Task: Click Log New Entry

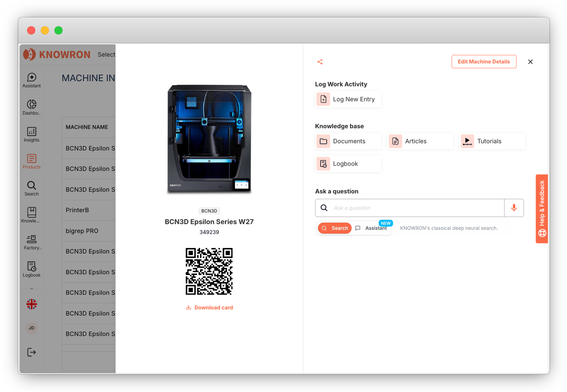Action: (348, 99)
